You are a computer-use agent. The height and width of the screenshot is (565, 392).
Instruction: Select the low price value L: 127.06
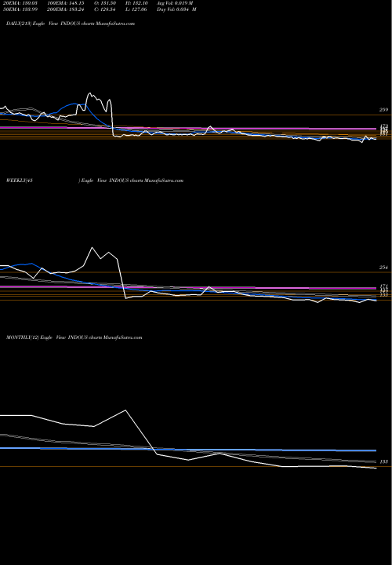(137, 9)
